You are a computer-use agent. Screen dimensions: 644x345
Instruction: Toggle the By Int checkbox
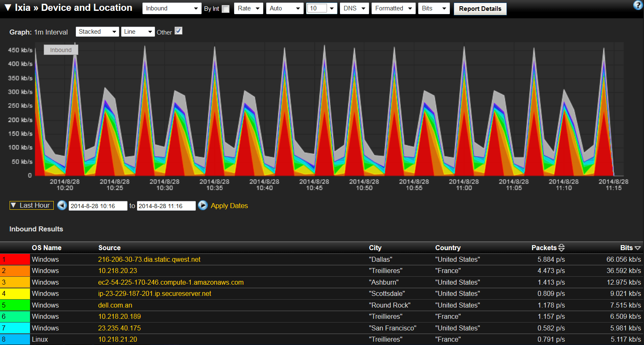(x=225, y=9)
